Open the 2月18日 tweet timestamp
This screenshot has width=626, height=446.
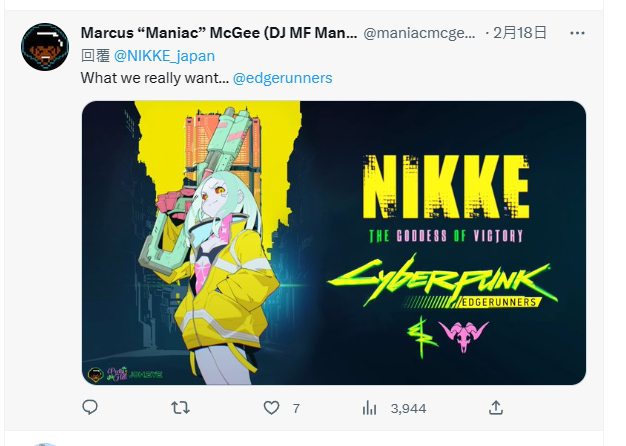(x=523, y=33)
